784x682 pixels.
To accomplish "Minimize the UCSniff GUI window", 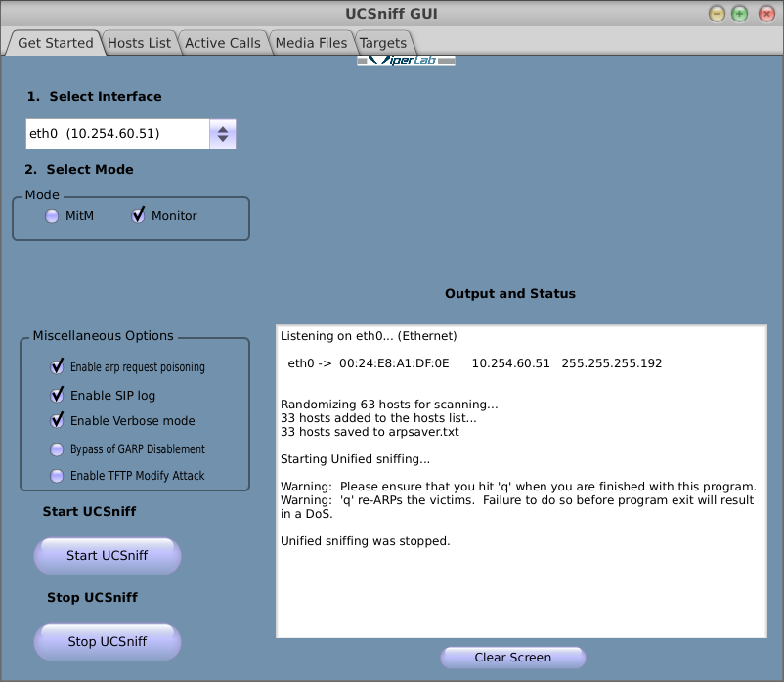I will [717, 14].
